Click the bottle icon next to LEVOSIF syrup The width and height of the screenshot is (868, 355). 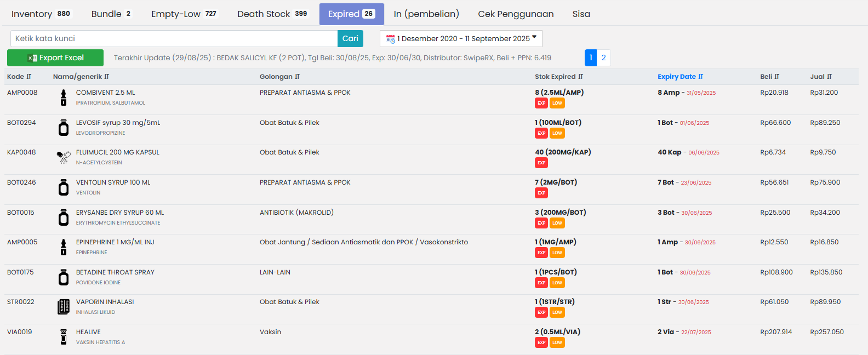64,128
